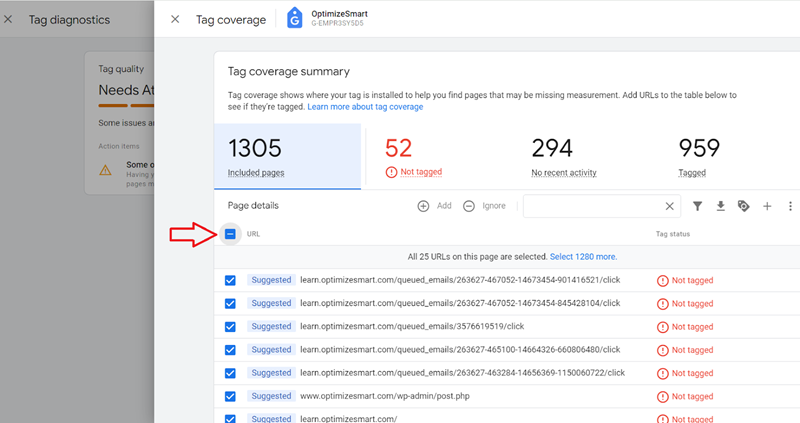Screen dimensions: 800x423
Task: Click the URL column header
Action: coord(253,234)
